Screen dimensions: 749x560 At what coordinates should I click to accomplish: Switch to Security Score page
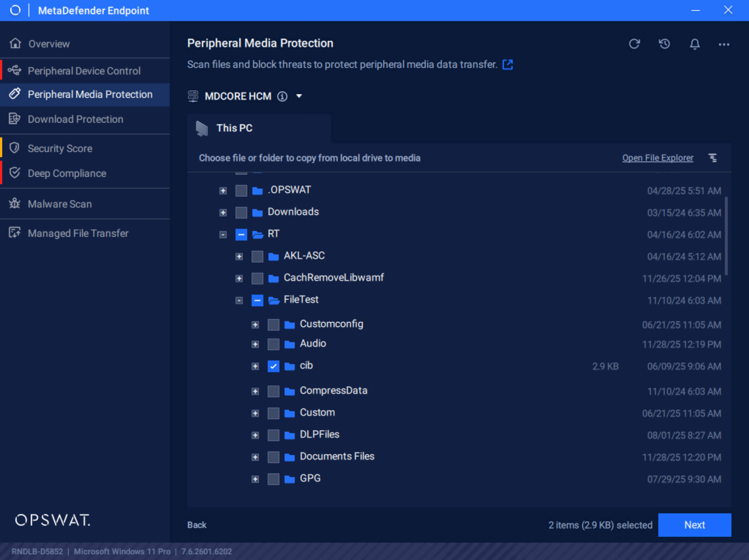(60, 148)
